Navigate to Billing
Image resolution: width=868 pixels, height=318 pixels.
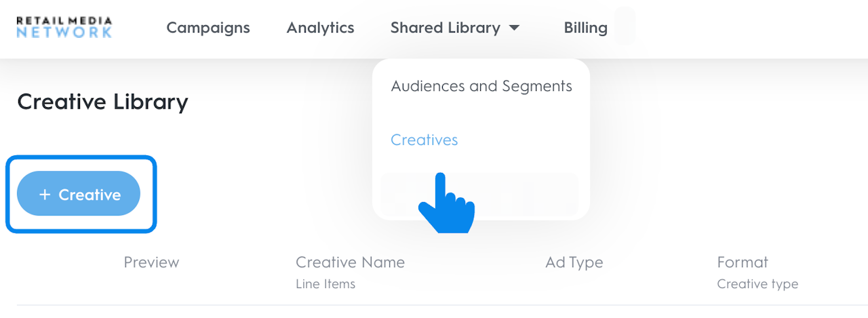(x=585, y=28)
